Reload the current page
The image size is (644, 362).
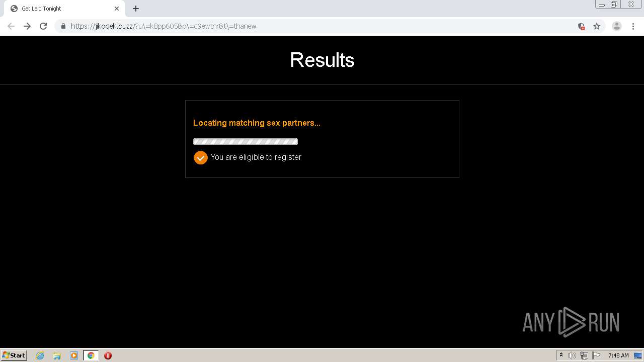(43, 26)
